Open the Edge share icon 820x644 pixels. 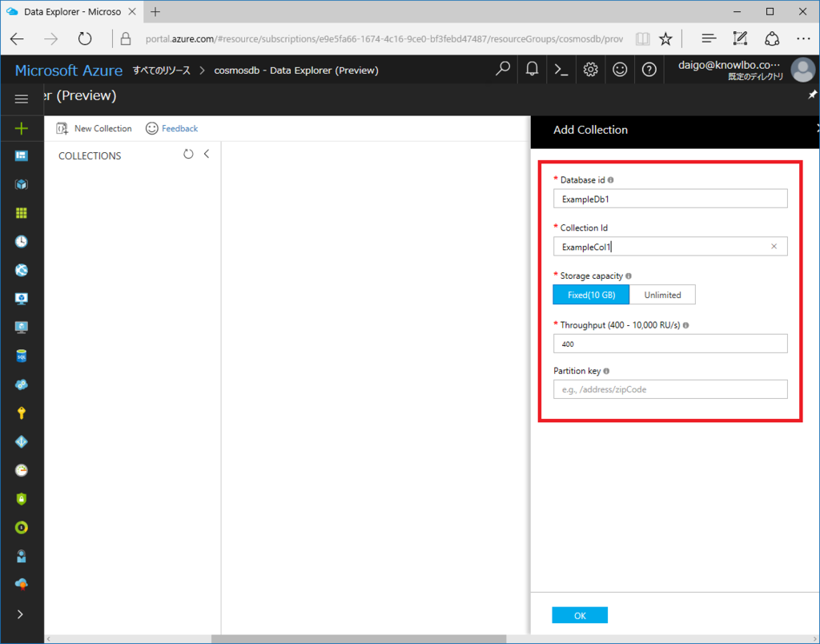click(x=772, y=38)
